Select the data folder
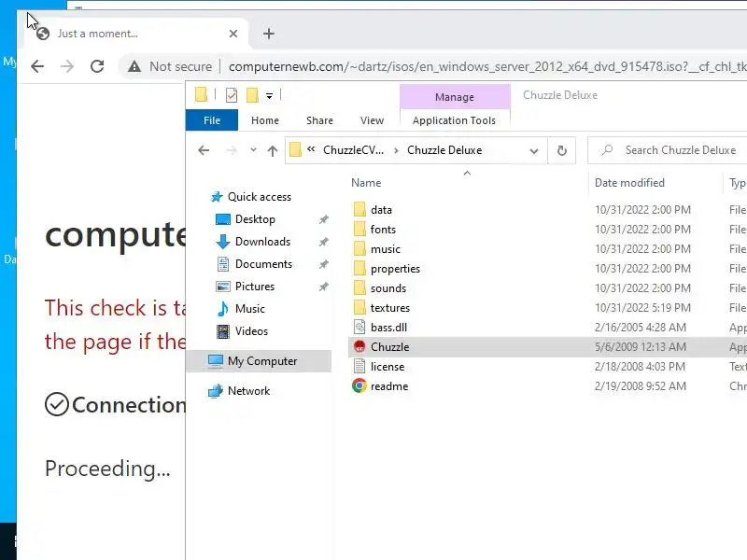Viewport: 747px width, 560px height. [x=381, y=210]
